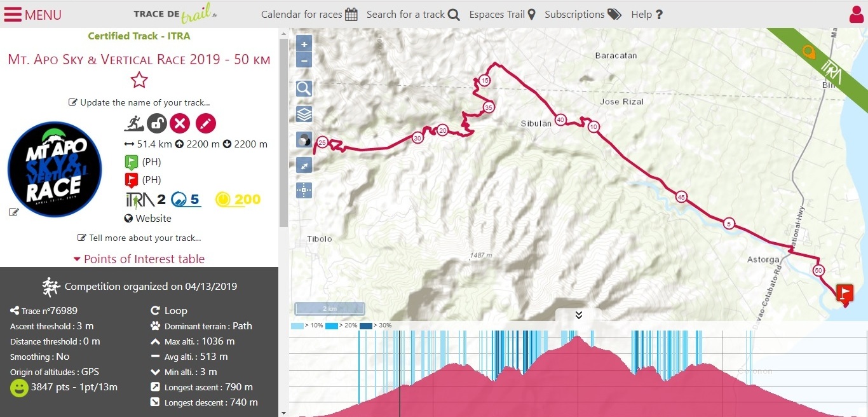Open the map opacity circles tool

point(304,140)
